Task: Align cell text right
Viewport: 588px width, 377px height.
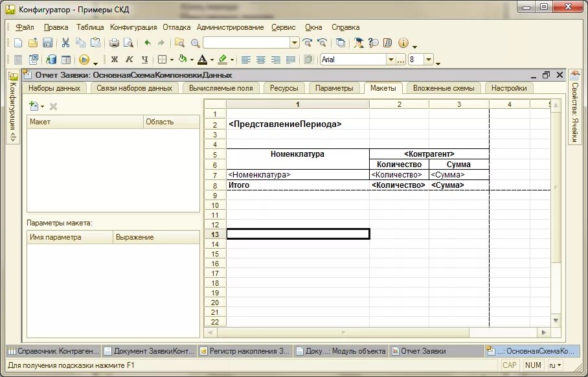Action: pyautogui.click(x=276, y=60)
